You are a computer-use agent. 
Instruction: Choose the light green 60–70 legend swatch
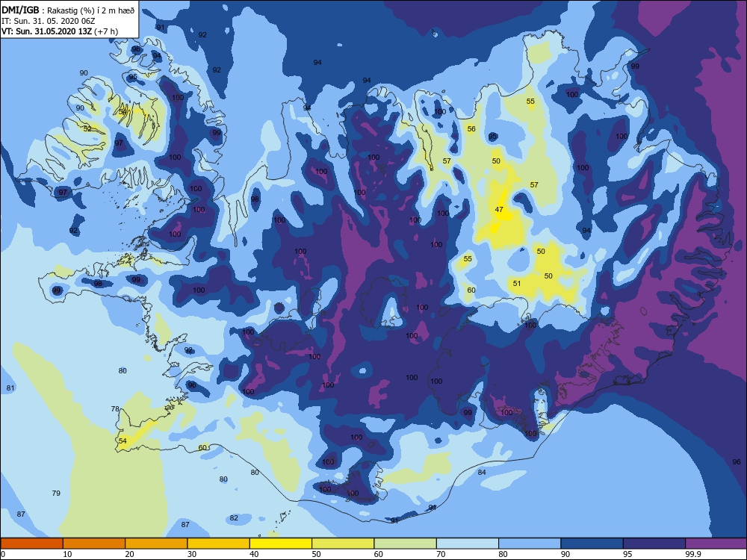tap(406, 544)
